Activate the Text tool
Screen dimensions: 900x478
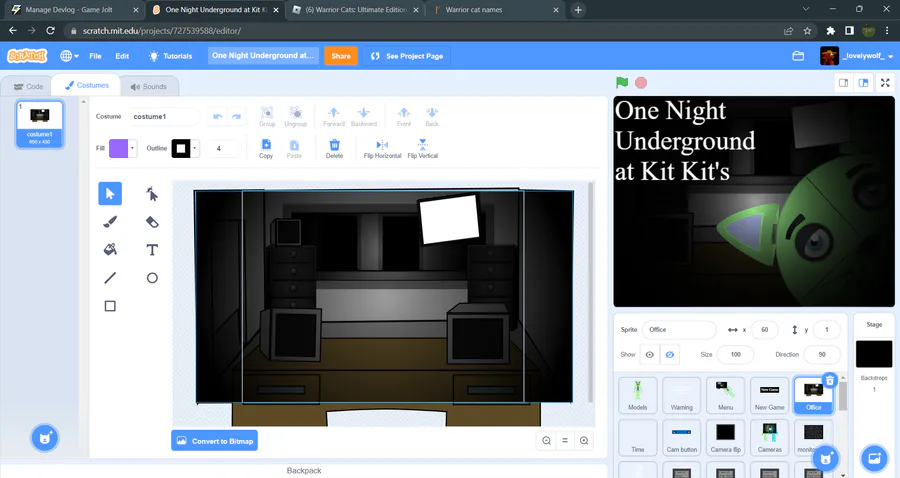click(x=152, y=250)
